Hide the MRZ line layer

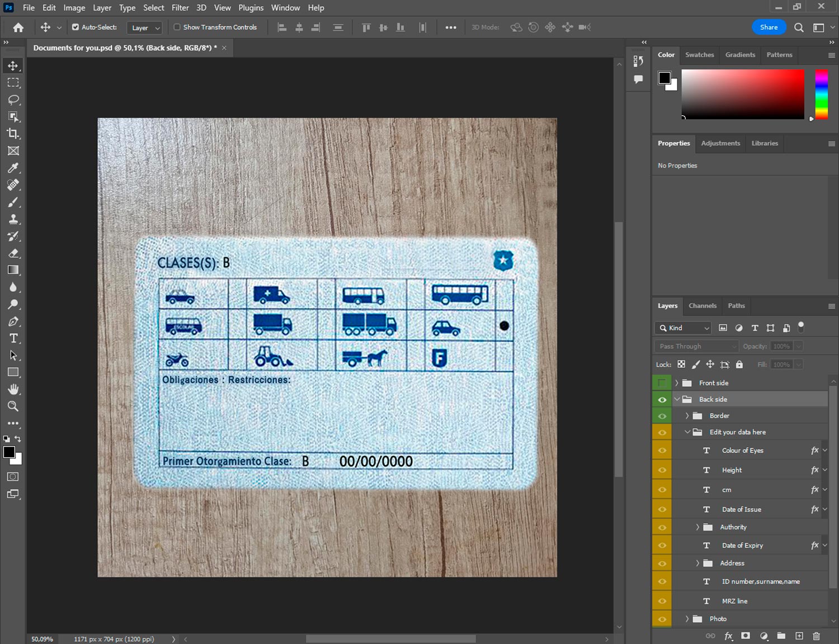click(x=662, y=601)
